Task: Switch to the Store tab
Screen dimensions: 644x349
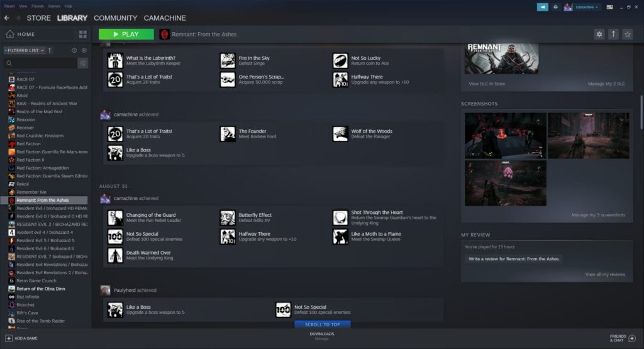Action: pos(38,18)
